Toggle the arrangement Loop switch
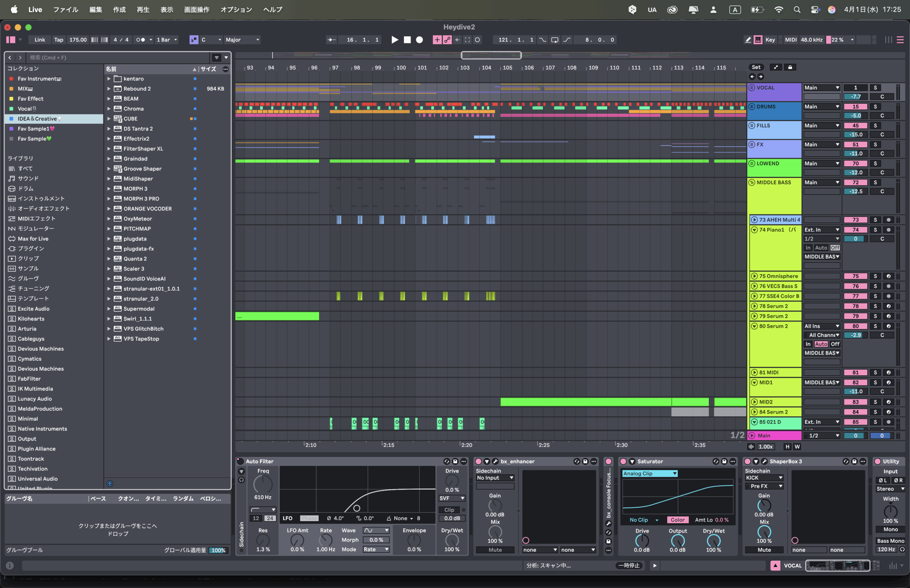 point(555,40)
